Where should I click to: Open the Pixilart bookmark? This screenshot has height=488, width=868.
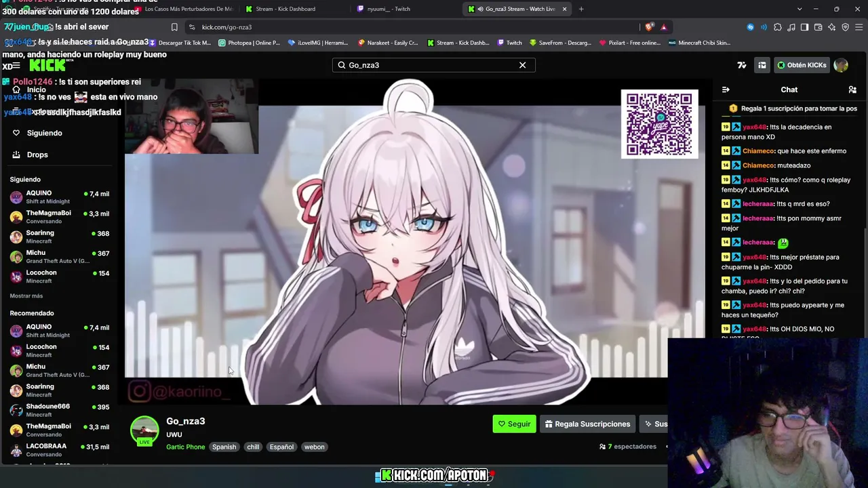[630, 43]
